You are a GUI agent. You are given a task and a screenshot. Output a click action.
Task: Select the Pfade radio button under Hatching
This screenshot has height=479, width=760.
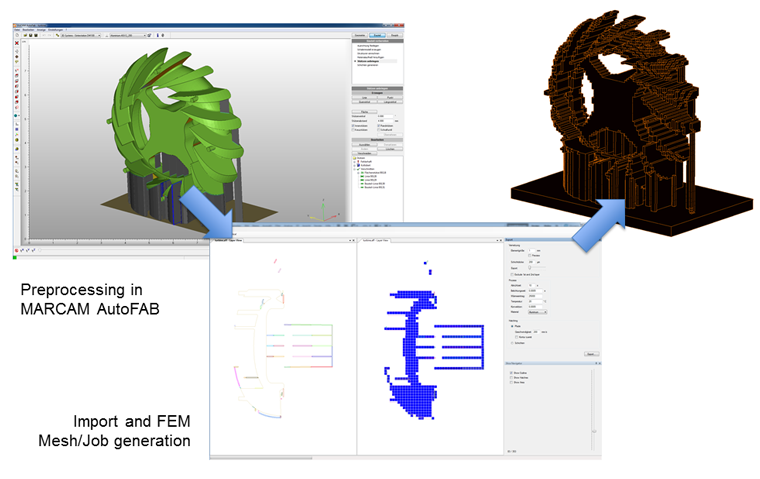(x=512, y=326)
